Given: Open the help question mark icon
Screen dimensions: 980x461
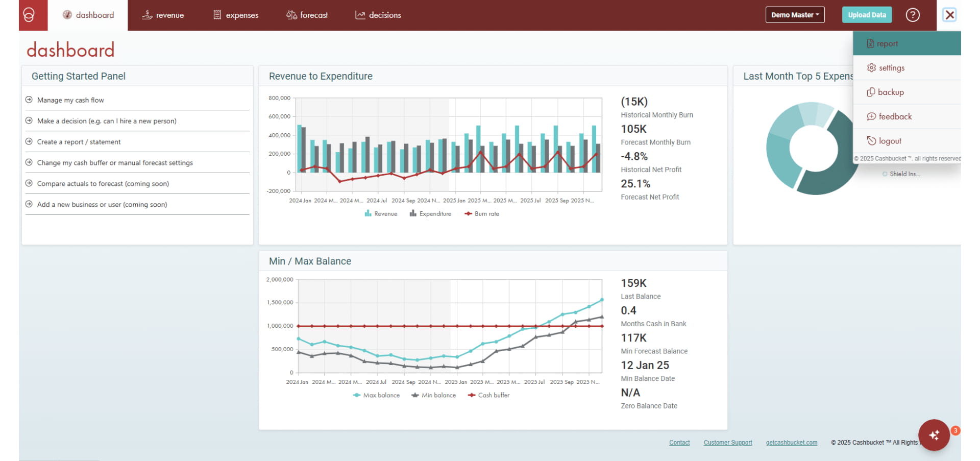Looking at the screenshot, I should point(912,15).
